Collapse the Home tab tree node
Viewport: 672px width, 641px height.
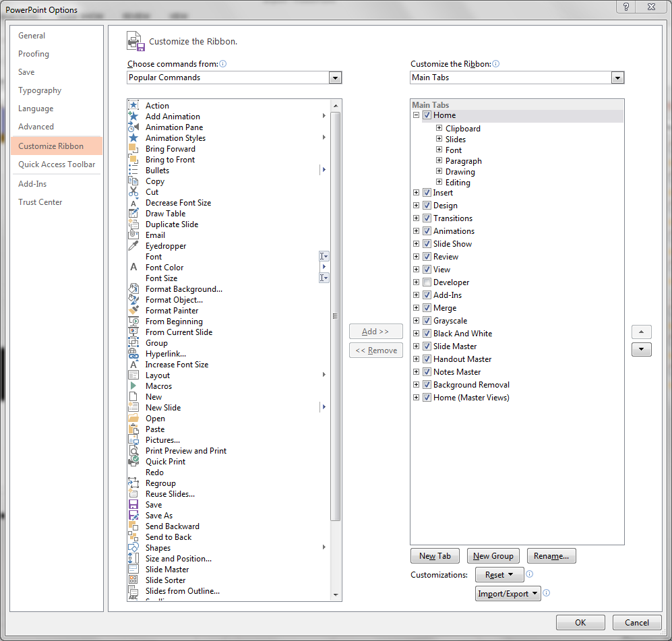click(416, 115)
